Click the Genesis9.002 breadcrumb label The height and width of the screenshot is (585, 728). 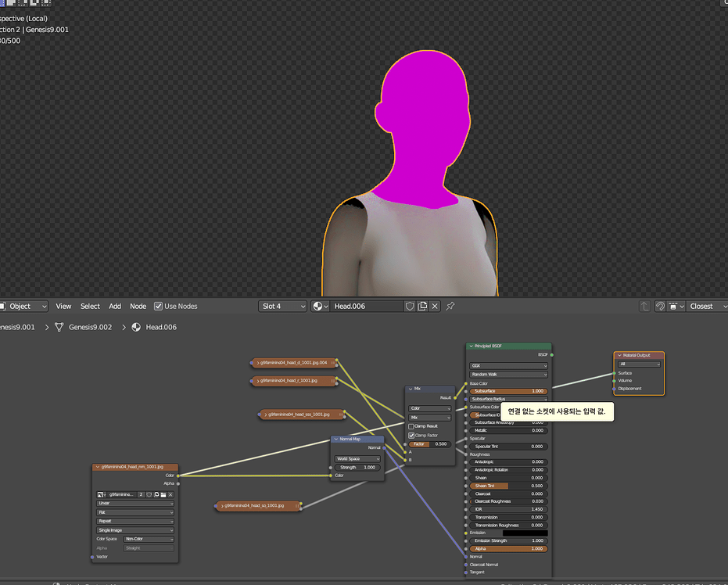[x=91, y=328]
